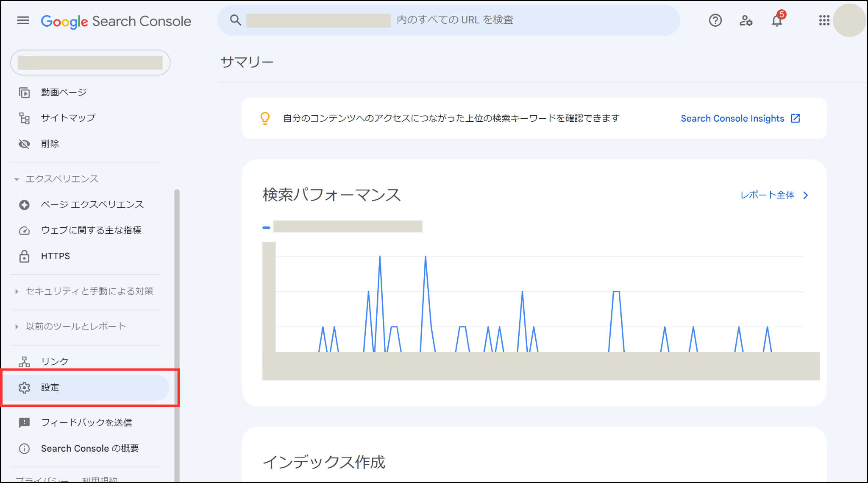This screenshot has width=868, height=483.
Task: Click the インデックス作成 heading
Action: point(324,462)
